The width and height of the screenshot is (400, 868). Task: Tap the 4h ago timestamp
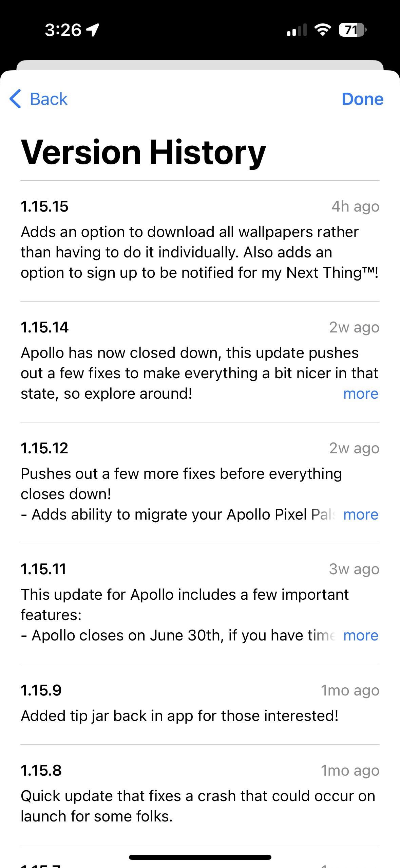click(355, 206)
